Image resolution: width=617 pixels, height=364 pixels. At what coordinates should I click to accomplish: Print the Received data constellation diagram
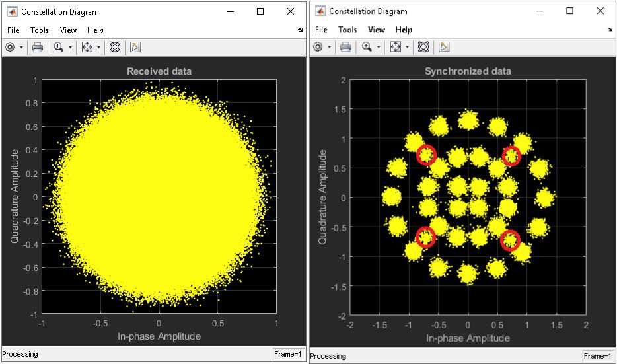click(x=38, y=47)
